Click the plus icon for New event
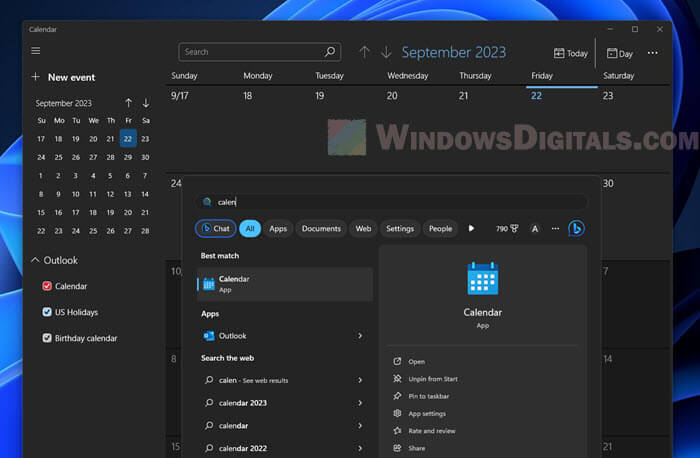 (x=36, y=77)
